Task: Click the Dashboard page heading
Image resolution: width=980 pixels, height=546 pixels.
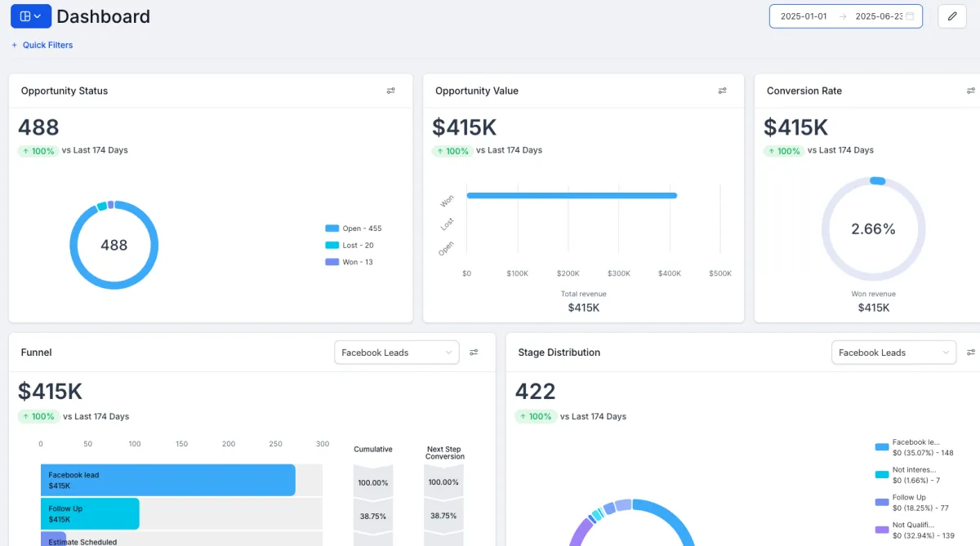Action: pyautogui.click(x=103, y=16)
